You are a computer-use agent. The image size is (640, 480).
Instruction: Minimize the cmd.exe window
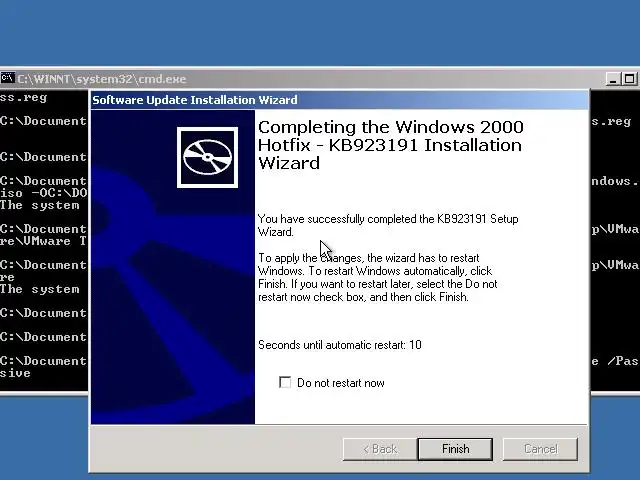click(x=613, y=79)
